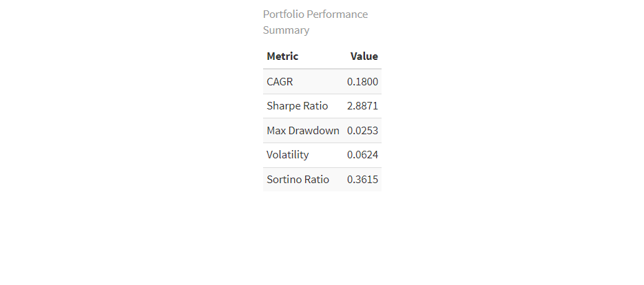Click the Sharpe Ratio value 2.8871
The width and height of the screenshot is (644, 285).
[x=362, y=106]
